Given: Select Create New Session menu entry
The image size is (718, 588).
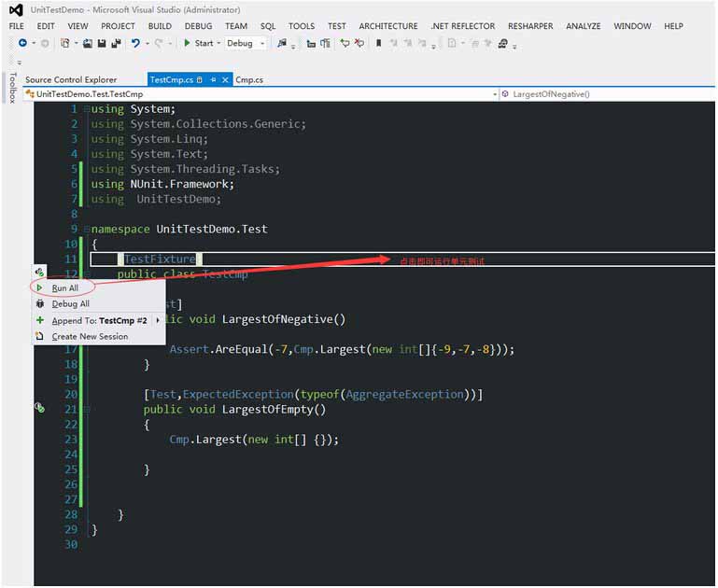Looking at the screenshot, I should point(90,336).
